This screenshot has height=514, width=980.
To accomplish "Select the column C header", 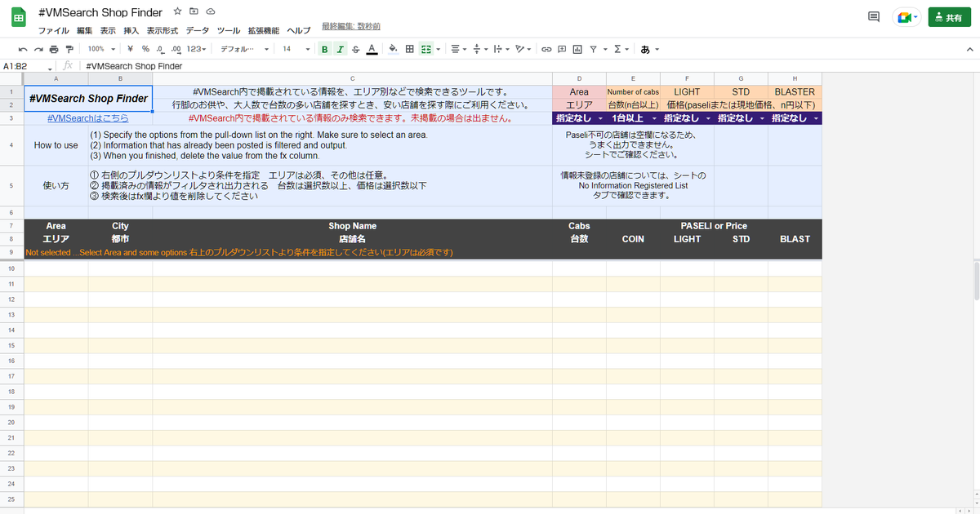I will coord(352,78).
